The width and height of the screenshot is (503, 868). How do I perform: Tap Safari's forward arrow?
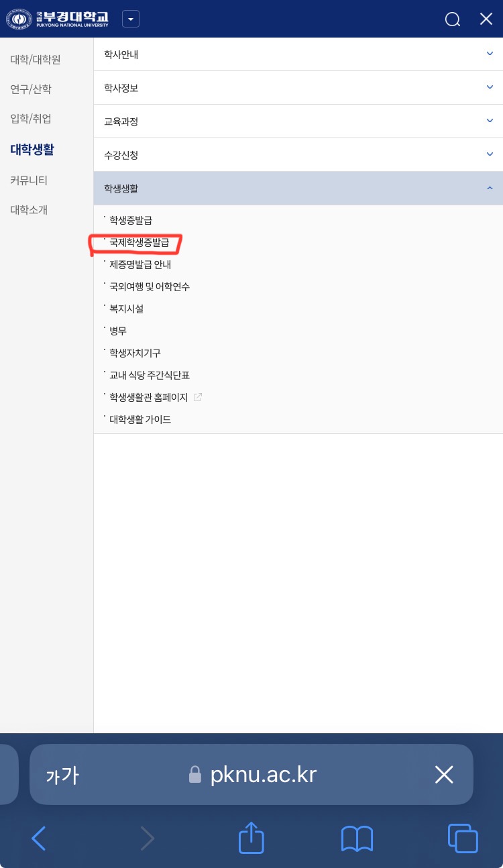148,838
